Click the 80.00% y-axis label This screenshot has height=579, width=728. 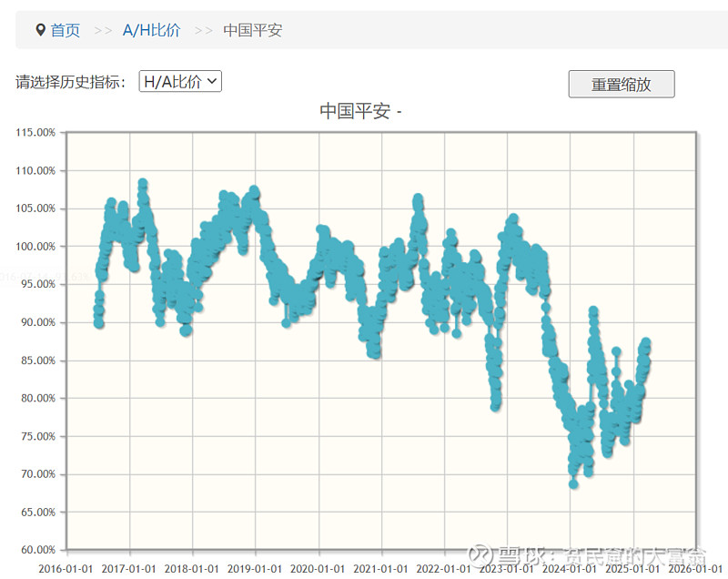(x=38, y=399)
